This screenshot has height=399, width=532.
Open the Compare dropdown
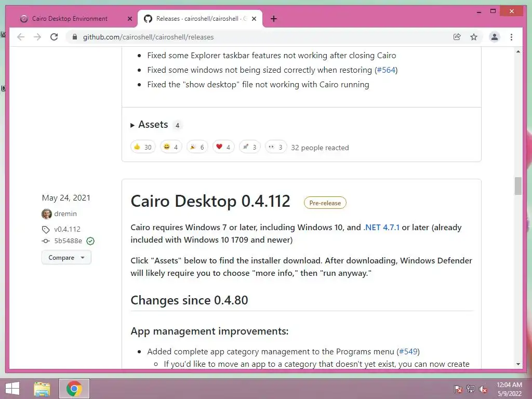pos(66,258)
